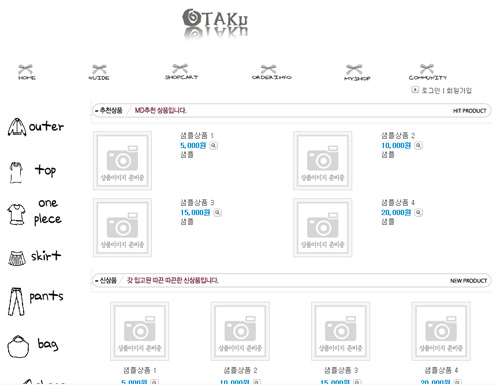Open the one piece dress category
The height and width of the screenshot is (385, 500).
click(x=35, y=212)
